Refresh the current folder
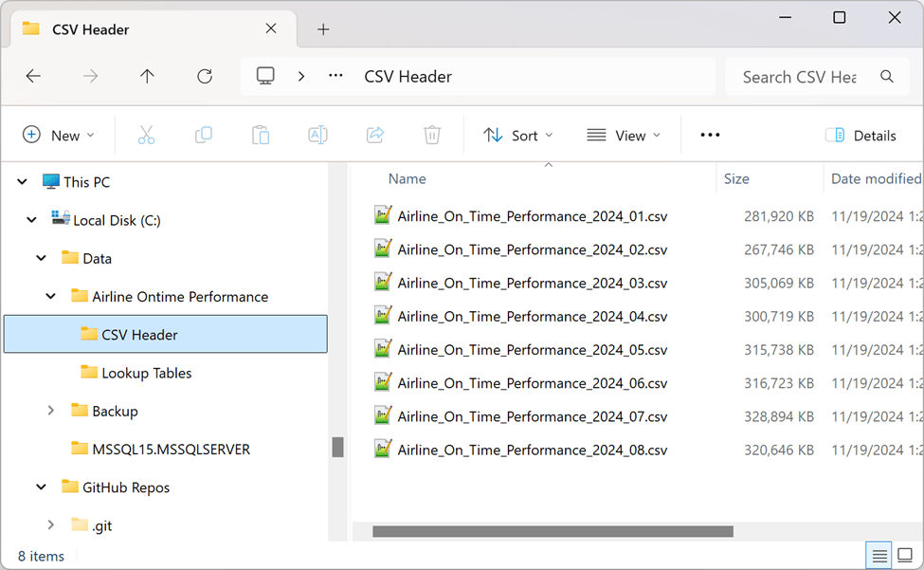This screenshot has width=924, height=570. point(205,76)
